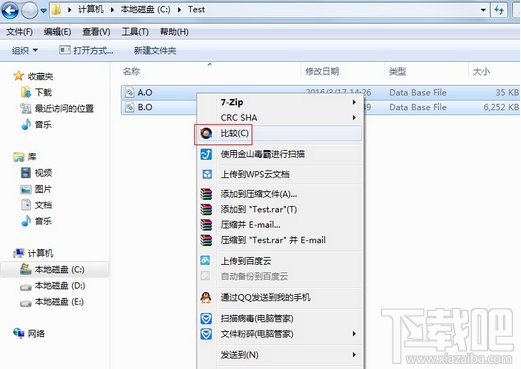The height and width of the screenshot is (369, 521).
Task: Open the 帮助(H) menu
Action: click(174, 32)
